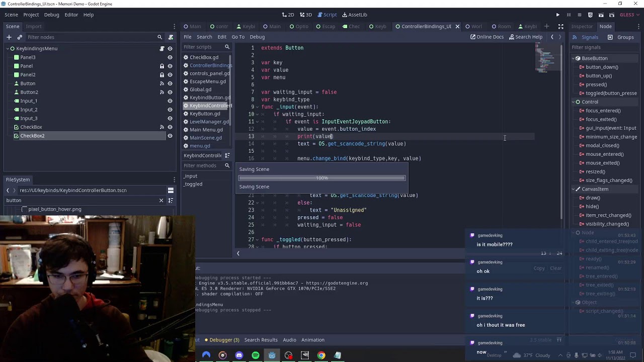The width and height of the screenshot is (644, 362).
Task: Show the Groups panel
Action: pos(621,37)
